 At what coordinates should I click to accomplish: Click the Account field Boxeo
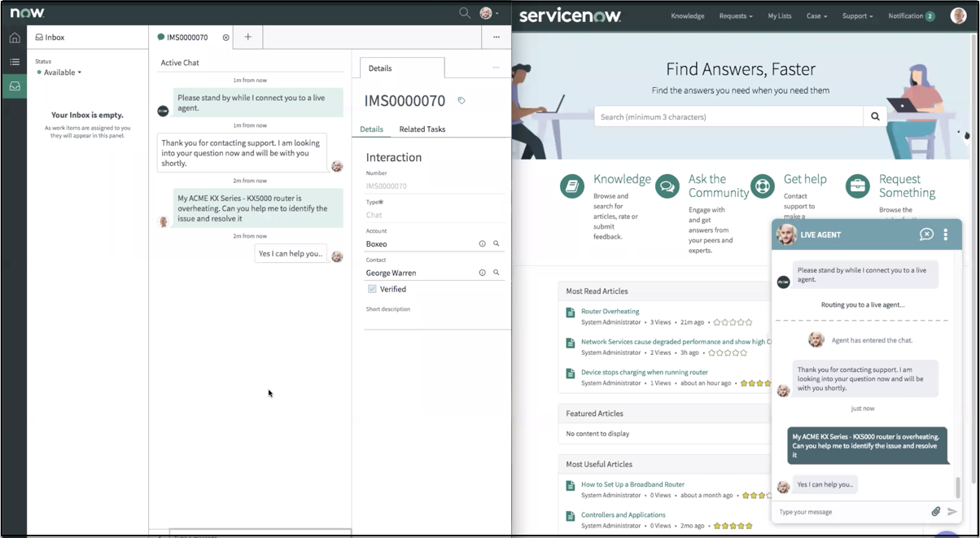tap(419, 244)
